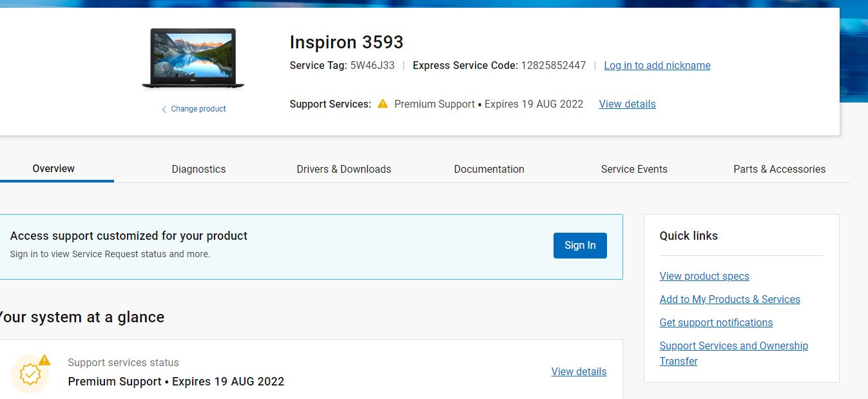Select Add to My Products & Services
This screenshot has width=868, height=399.
point(729,299)
